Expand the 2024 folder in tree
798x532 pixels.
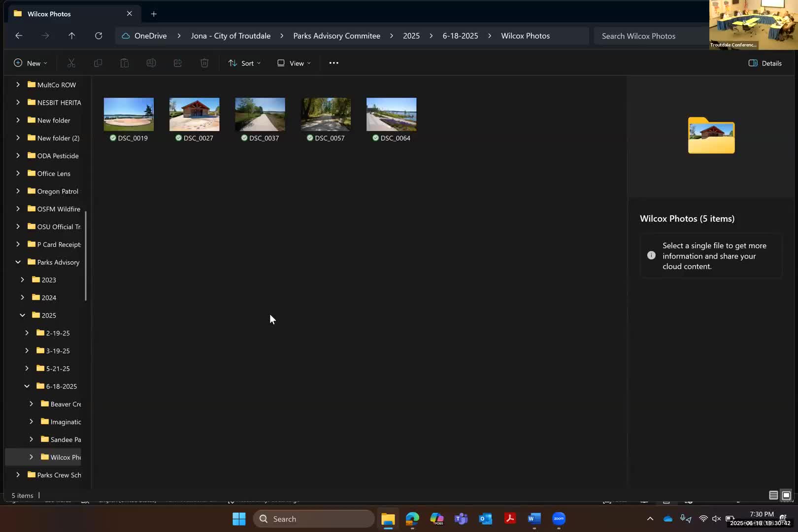pos(23,298)
